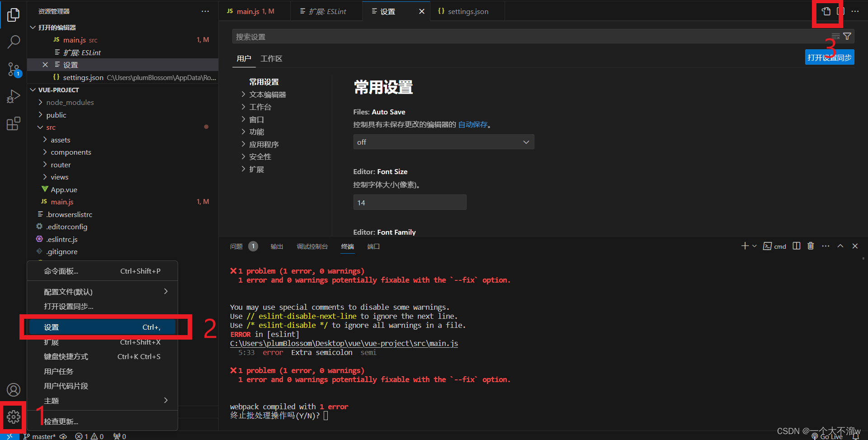Image resolution: width=868 pixels, height=440 pixels.
Task: Choose 命令面板 from the manage menu
Action: (102, 271)
